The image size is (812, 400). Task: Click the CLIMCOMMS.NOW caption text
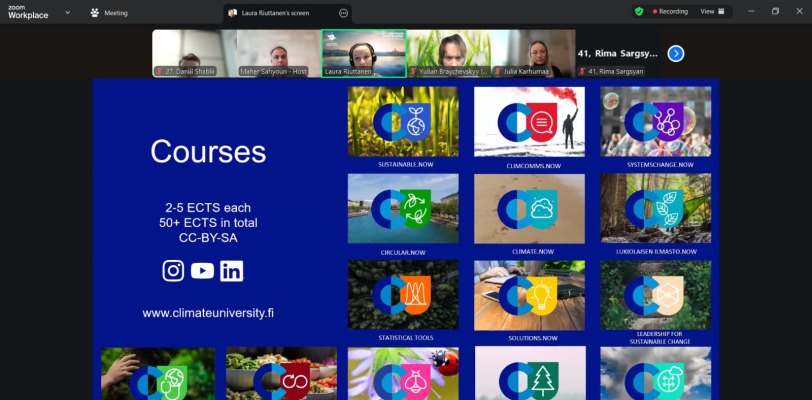(533, 166)
